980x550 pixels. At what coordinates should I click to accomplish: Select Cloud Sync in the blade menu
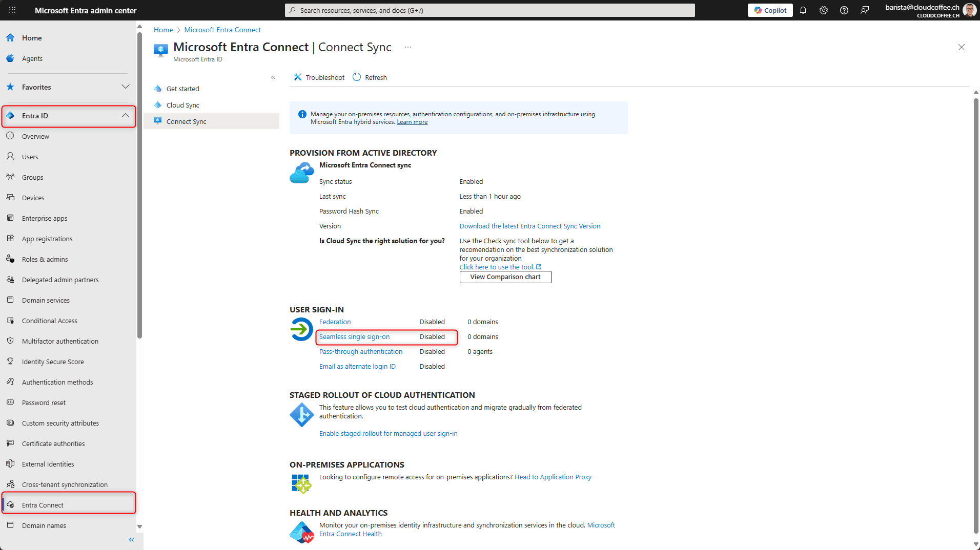point(183,105)
